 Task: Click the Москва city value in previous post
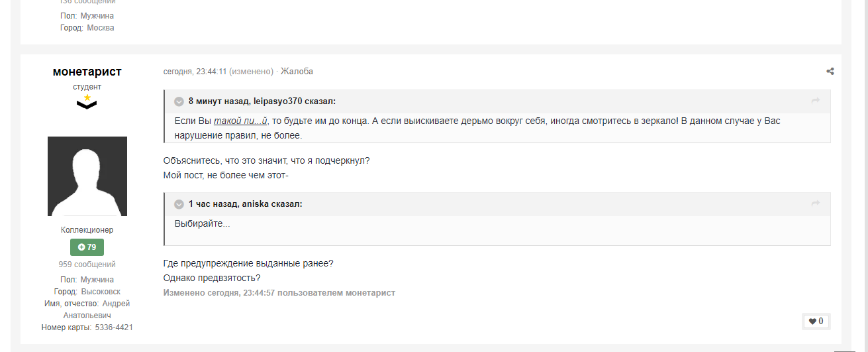pos(101,28)
